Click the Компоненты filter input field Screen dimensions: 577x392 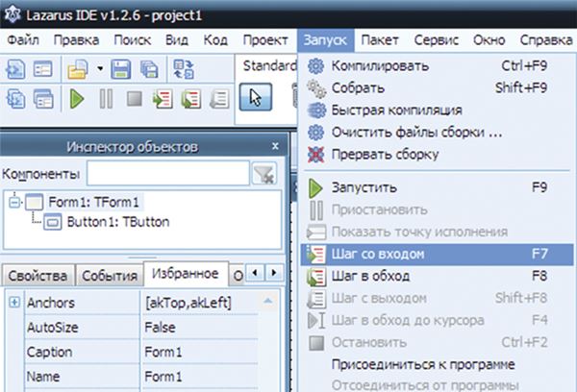coord(168,173)
